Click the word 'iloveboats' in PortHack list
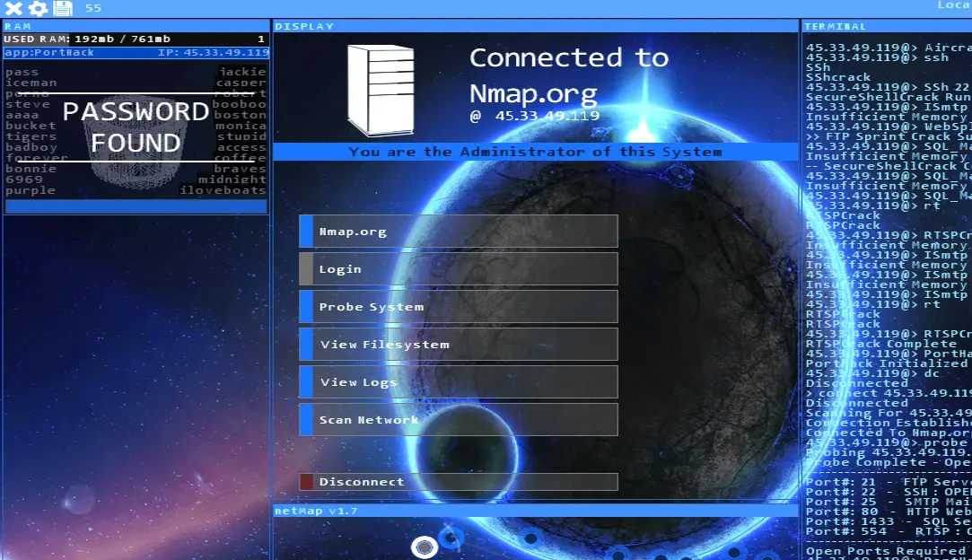The width and height of the screenshot is (972, 560). tap(223, 190)
